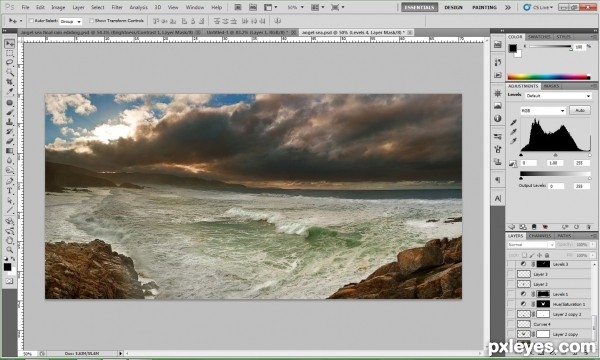The height and width of the screenshot is (360, 600).
Task: Click the color spectrum ramp
Action: 549,77
